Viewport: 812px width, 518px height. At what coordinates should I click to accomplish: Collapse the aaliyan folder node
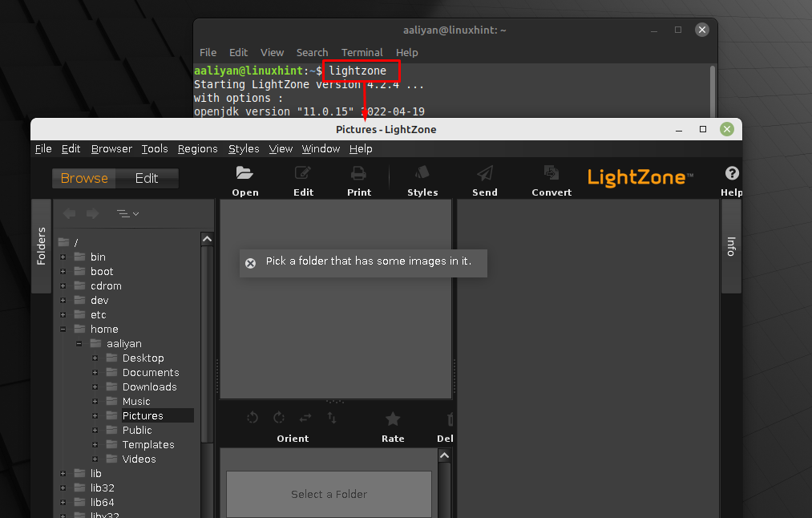click(x=79, y=344)
